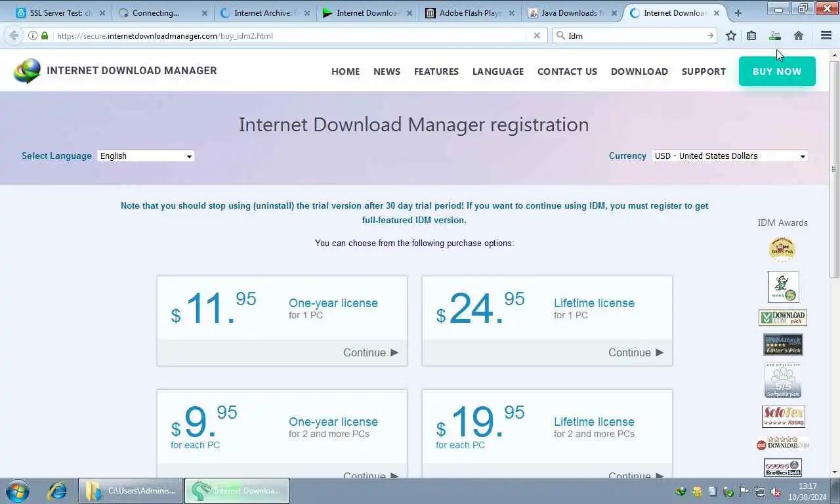Viewport: 840px width, 504px height.
Task: Click the WebAttack Editor's Pick award badge
Action: 783,345
